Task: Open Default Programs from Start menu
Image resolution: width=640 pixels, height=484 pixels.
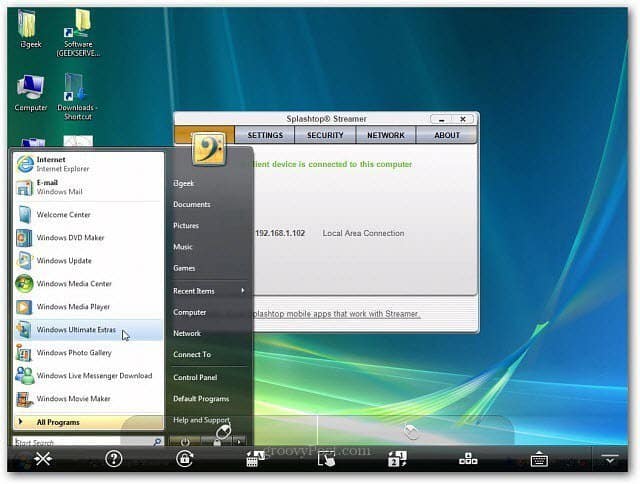Action: click(201, 399)
